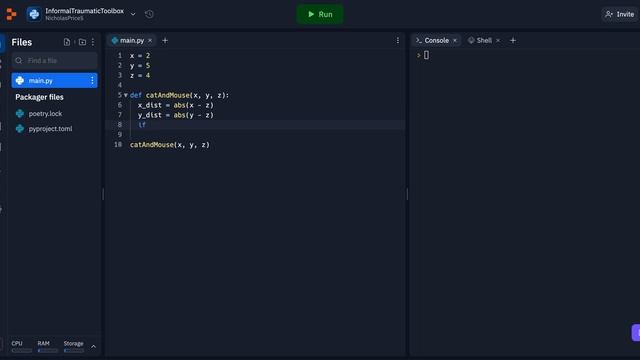This screenshot has width=640, height=360.
Task: Collapse the catAndMouse function fold arrow
Action: tap(126, 95)
